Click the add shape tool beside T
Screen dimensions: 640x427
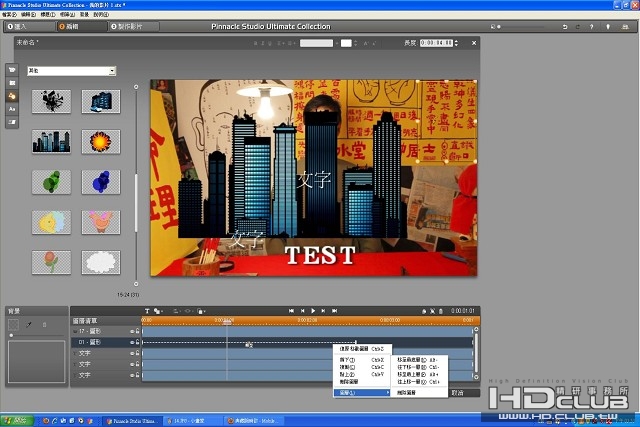[x=157, y=311]
